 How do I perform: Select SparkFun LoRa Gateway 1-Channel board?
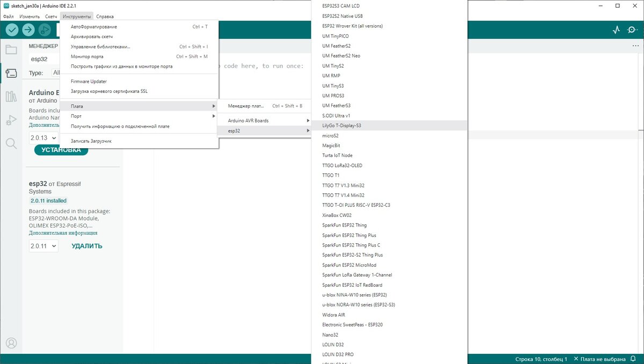pyautogui.click(x=389, y=275)
